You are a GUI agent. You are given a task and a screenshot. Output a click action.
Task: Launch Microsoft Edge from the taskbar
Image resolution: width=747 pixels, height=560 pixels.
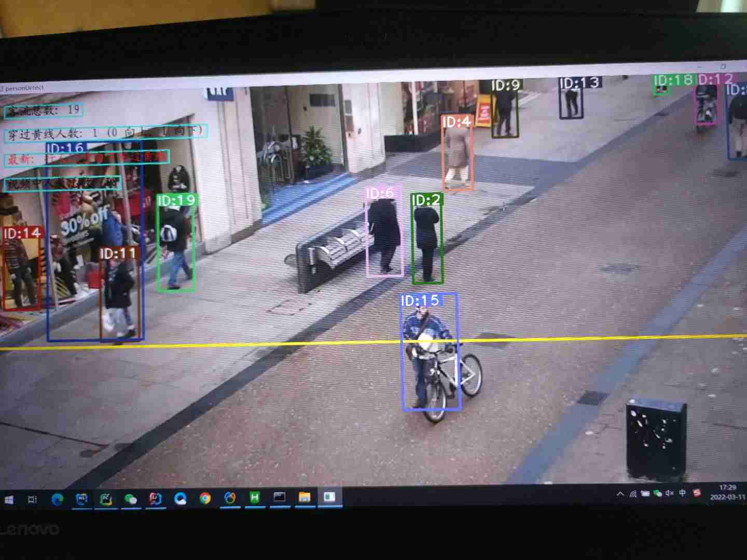(x=57, y=499)
